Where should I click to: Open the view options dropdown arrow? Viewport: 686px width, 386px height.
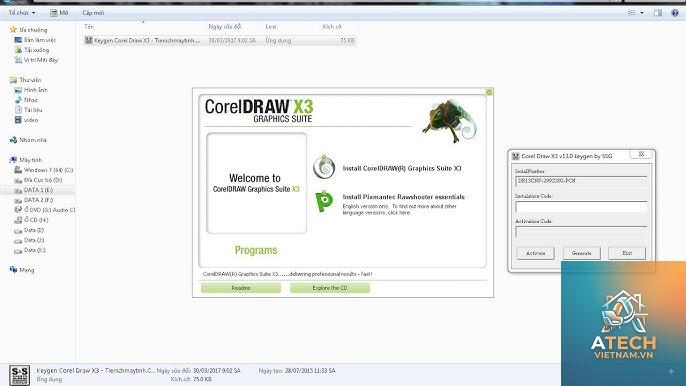(642, 13)
